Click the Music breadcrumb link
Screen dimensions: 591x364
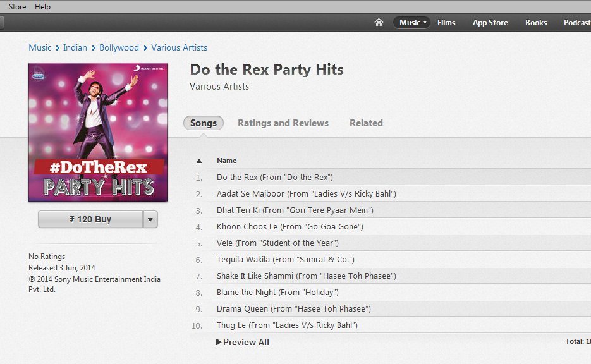point(40,47)
